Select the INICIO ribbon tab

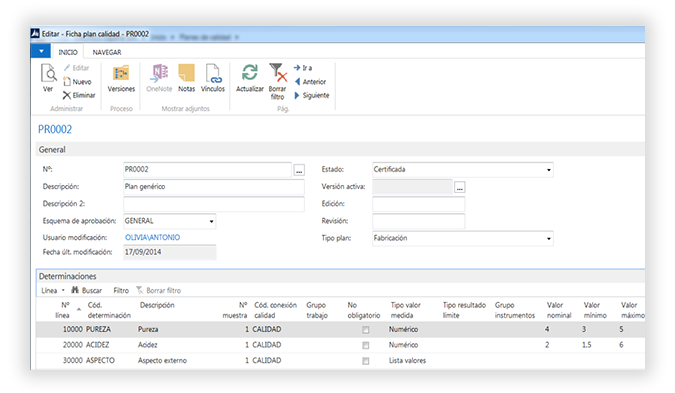[x=68, y=52]
